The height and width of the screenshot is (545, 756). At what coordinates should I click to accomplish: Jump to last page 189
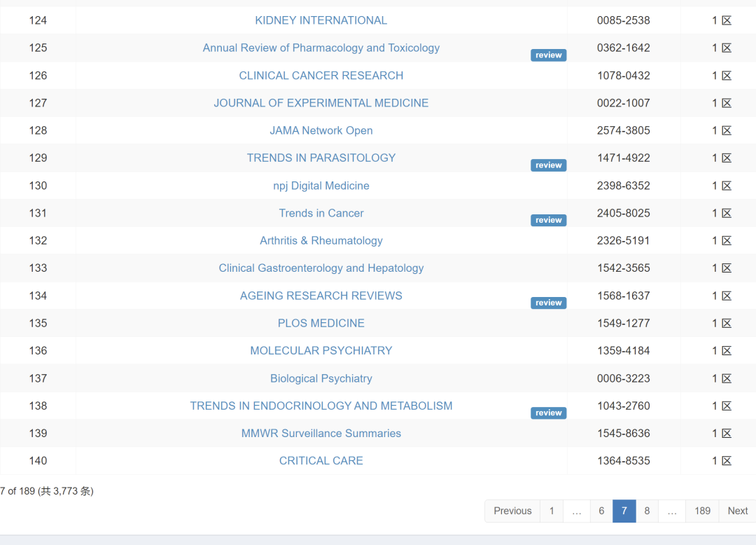[x=702, y=511]
